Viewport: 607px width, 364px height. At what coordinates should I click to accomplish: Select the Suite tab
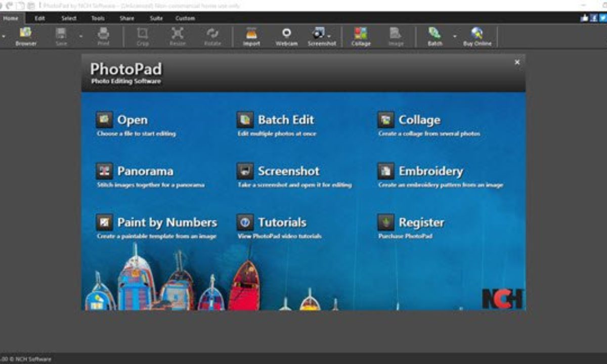tap(156, 18)
